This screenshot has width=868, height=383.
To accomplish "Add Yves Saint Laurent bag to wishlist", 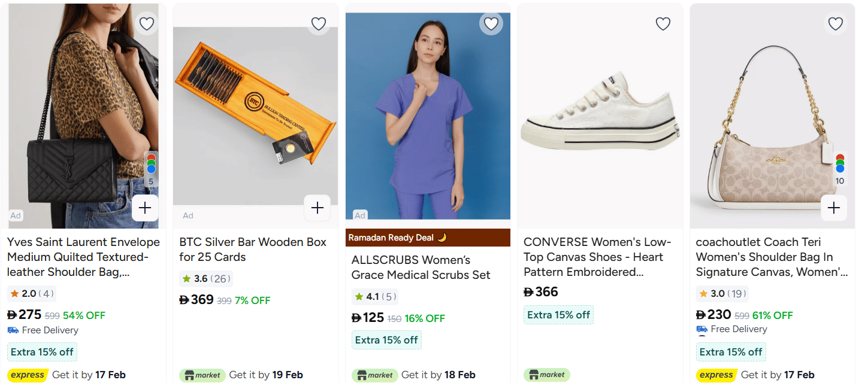I will (x=147, y=24).
